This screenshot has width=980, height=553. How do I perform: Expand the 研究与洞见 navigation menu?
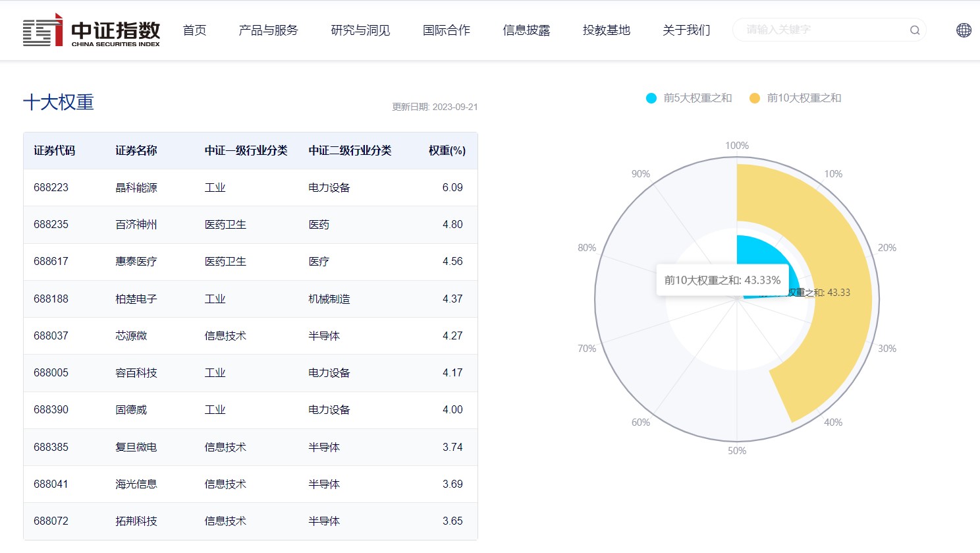click(x=359, y=30)
